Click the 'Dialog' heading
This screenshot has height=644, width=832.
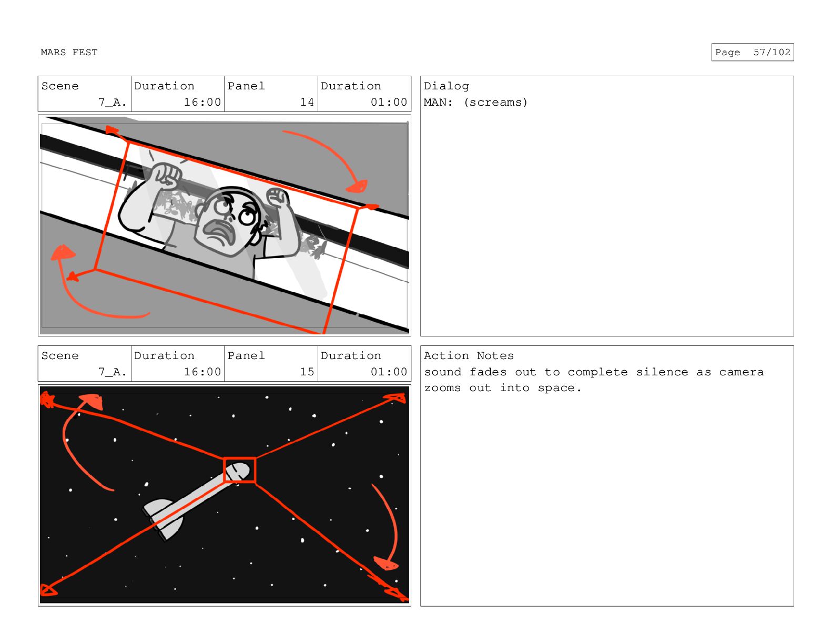[446, 86]
